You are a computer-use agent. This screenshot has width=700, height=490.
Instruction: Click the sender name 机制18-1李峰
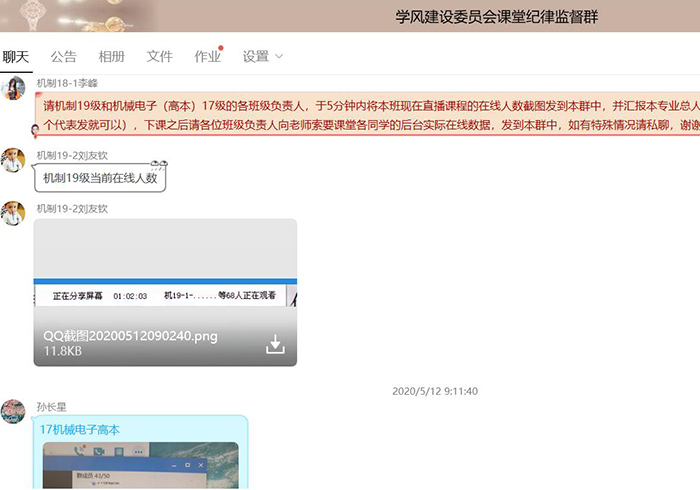click(x=67, y=83)
